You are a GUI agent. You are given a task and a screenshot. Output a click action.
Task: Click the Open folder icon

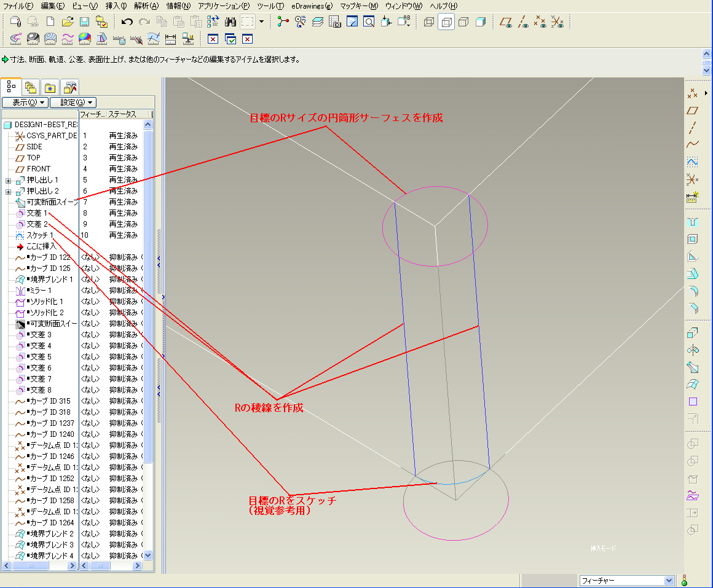(x=68, y=22)
